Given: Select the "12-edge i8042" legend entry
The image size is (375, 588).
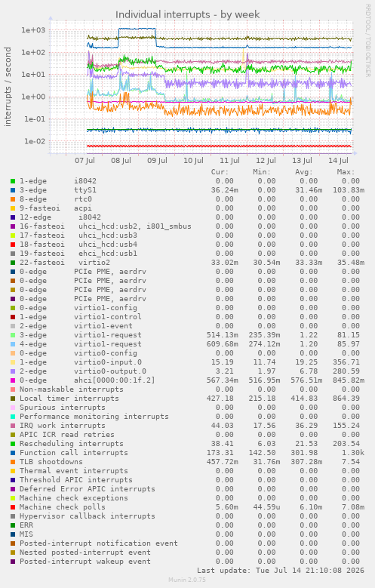Looking at the screenshot, I should click(60, 217).
